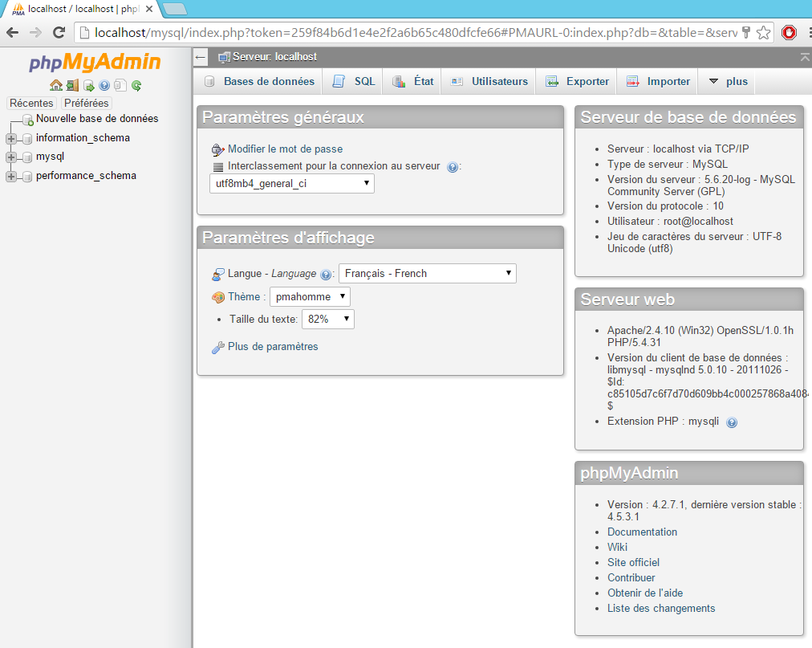Screen dimensions: 812x648
Task: Open the Exporter tab
Action: [x=577, y=81]
